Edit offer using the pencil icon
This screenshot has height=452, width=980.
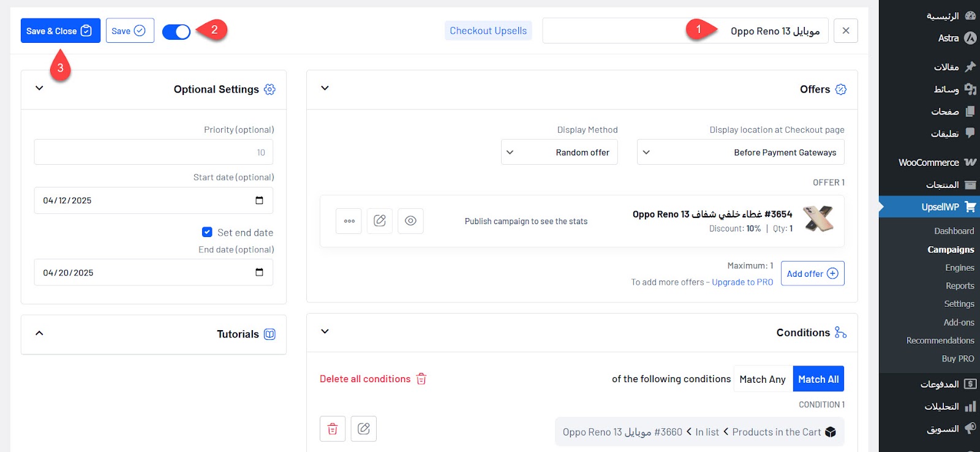tap(380, 221)
